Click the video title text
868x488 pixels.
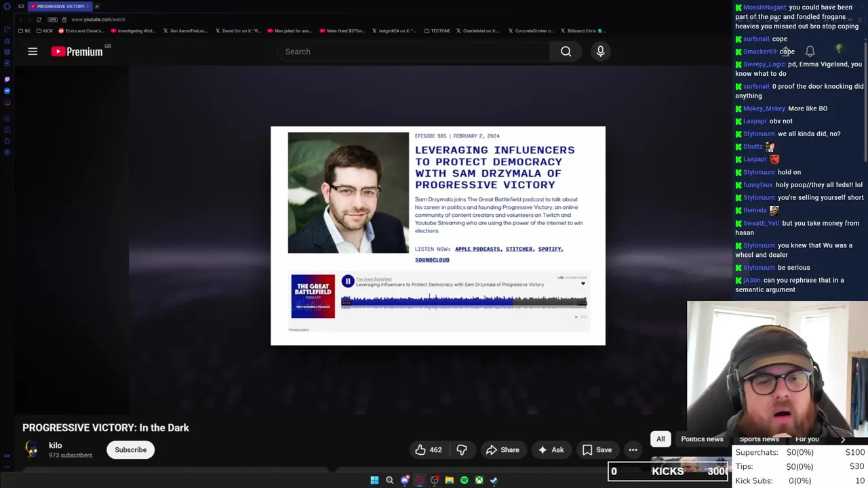(106, 428)
